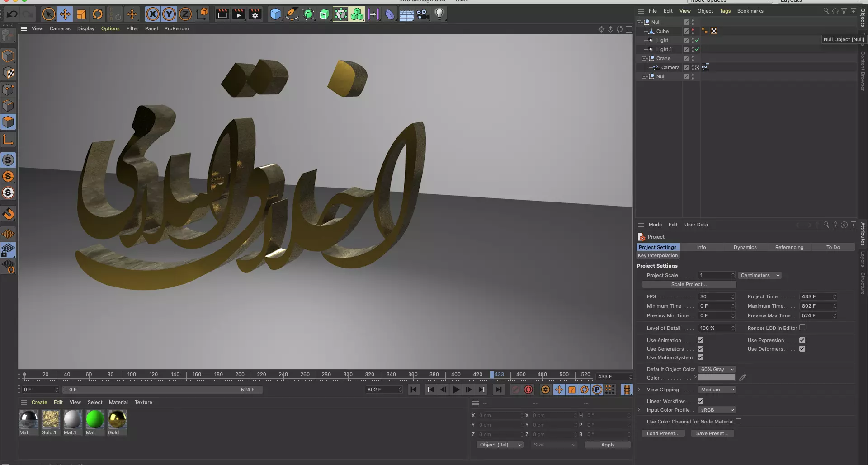Go to end of animation
The width and height of the screenshot is (868, 465).
click(x=498, y=390)
